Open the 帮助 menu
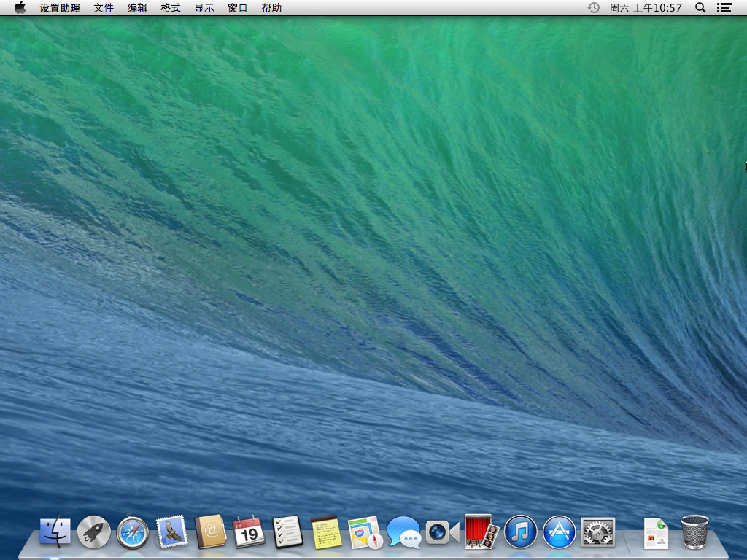 [x=271, y=7]
